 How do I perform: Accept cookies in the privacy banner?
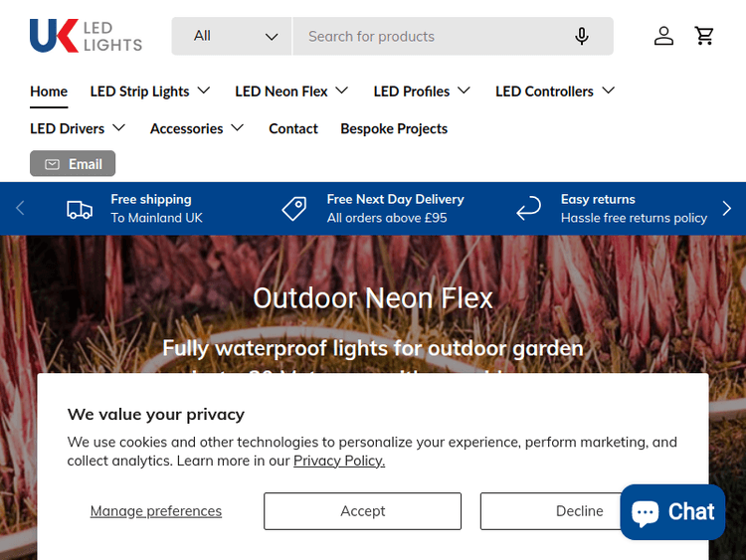coord(362,511)
